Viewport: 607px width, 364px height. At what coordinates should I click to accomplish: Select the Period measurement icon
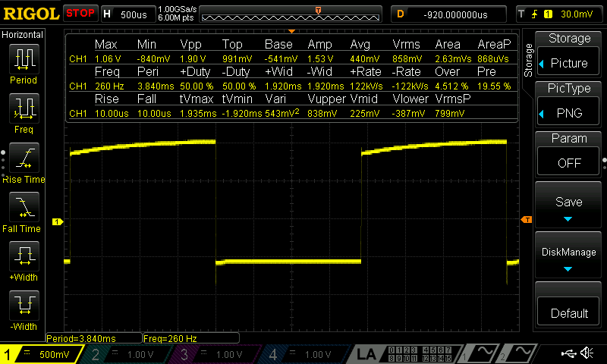tap(24, 64)
